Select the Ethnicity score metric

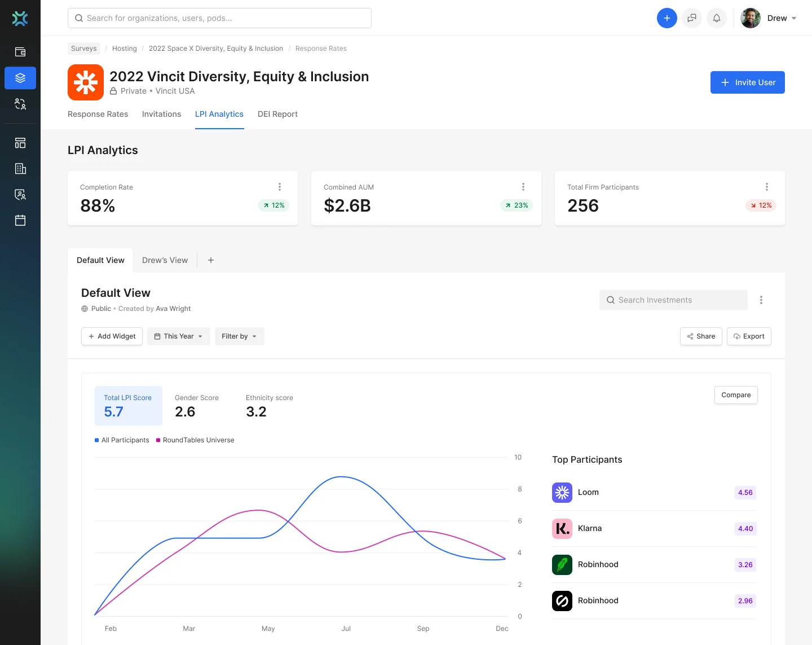click(270, 406)
